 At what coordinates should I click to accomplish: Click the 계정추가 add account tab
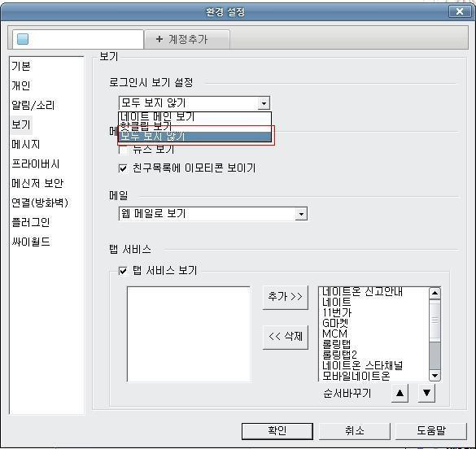click(x=187, y=39)
